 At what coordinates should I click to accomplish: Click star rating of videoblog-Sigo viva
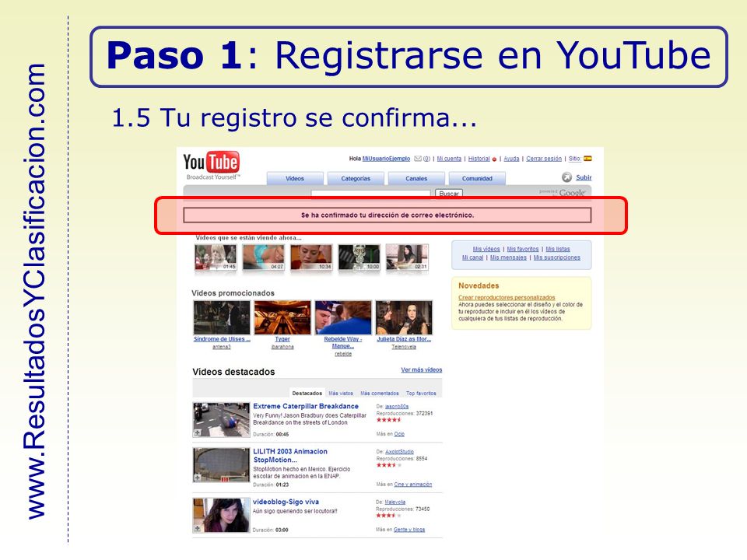pos(389,516)
